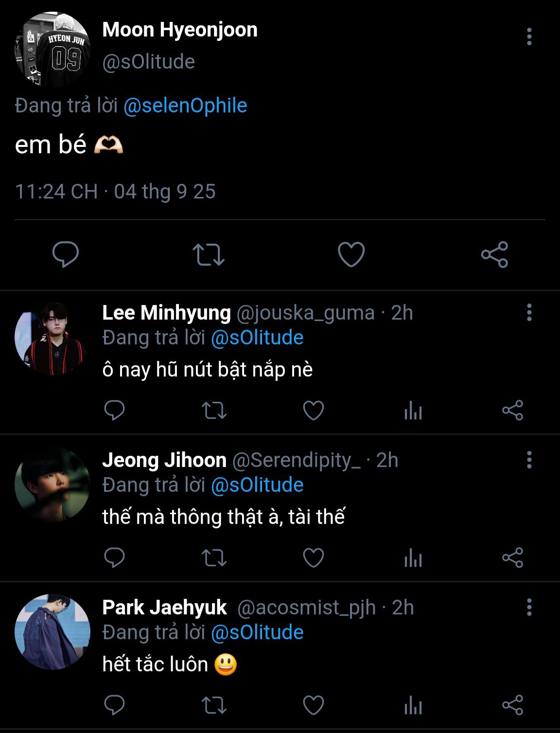The image size is (560, 733).
Task: View analytics for Park Jaehyuk's reply
Action: coord(413,705)
